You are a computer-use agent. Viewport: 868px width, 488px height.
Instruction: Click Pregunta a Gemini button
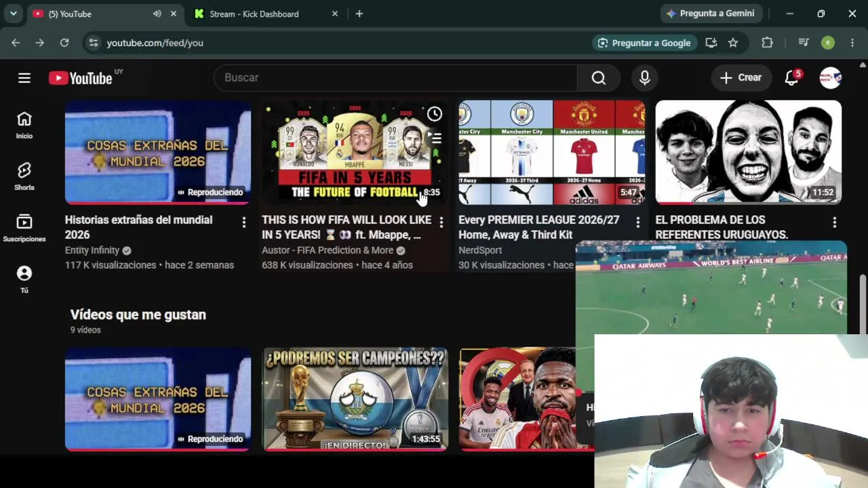tap(711, 14)
